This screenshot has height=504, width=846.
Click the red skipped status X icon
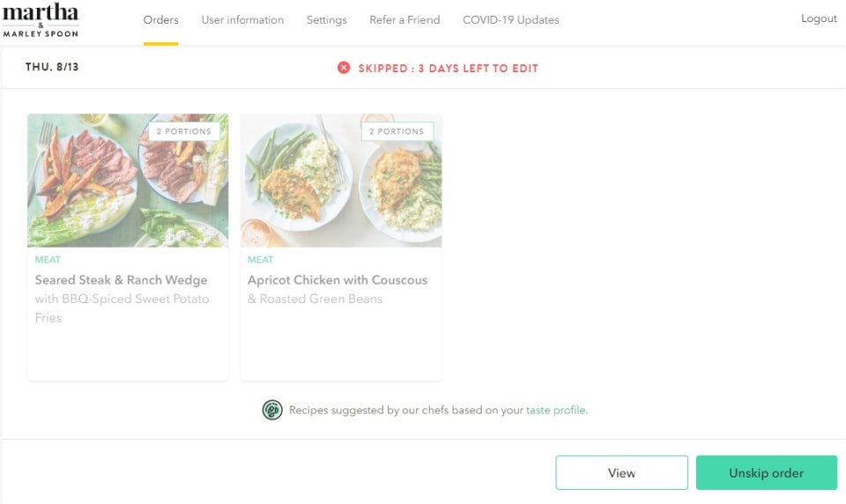pyautogui.click(x=344, y=68)
